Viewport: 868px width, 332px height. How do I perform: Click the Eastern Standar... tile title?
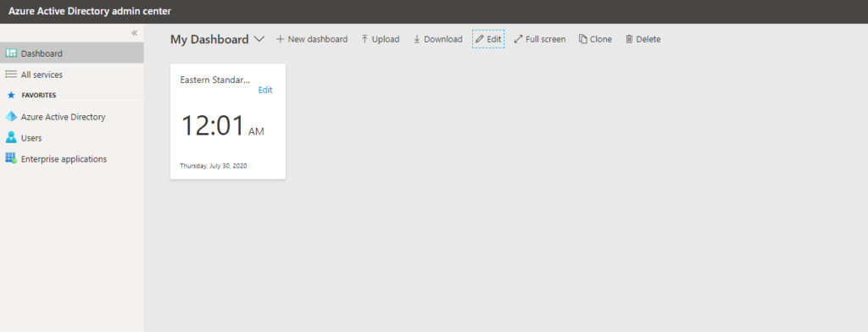(215, 80)
